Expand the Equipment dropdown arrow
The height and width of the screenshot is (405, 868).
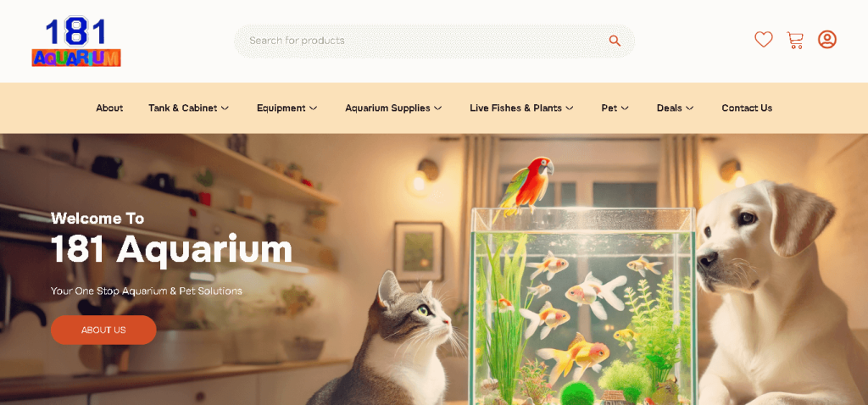314,108
